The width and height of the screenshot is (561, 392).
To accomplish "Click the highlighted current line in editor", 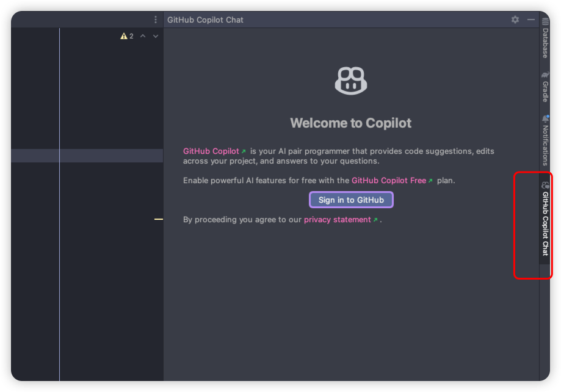I will [x=87, y=156].
